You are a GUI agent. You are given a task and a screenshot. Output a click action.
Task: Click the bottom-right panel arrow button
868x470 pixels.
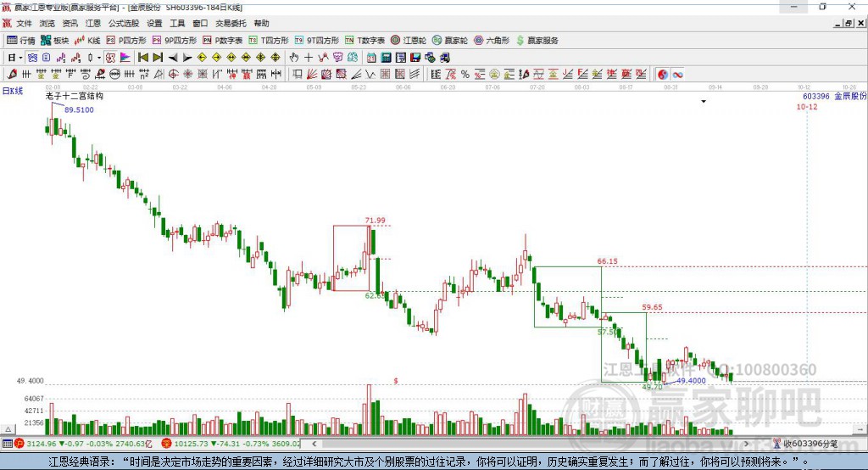(860, 429)
